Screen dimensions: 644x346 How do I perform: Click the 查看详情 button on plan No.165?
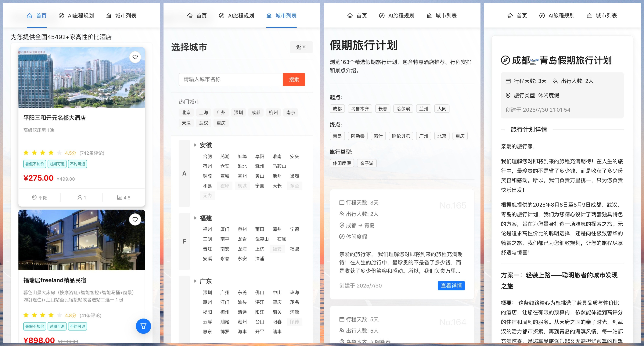(x=451, y=286)
